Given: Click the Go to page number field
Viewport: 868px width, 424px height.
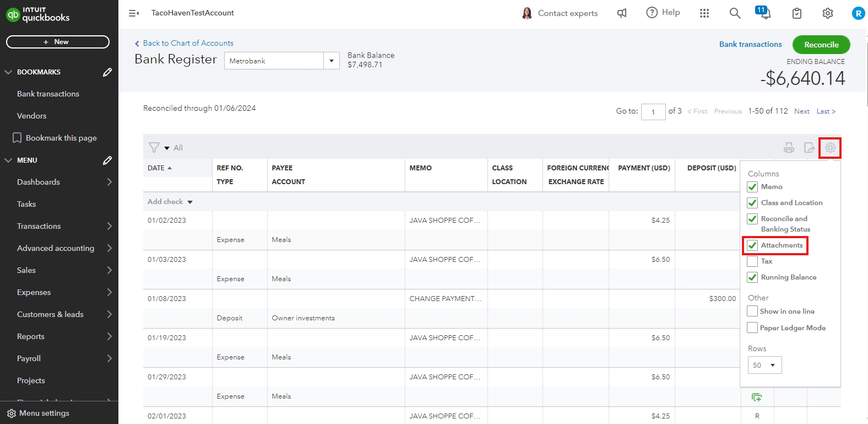Looking at the screenshot, I should click(653, 112).
